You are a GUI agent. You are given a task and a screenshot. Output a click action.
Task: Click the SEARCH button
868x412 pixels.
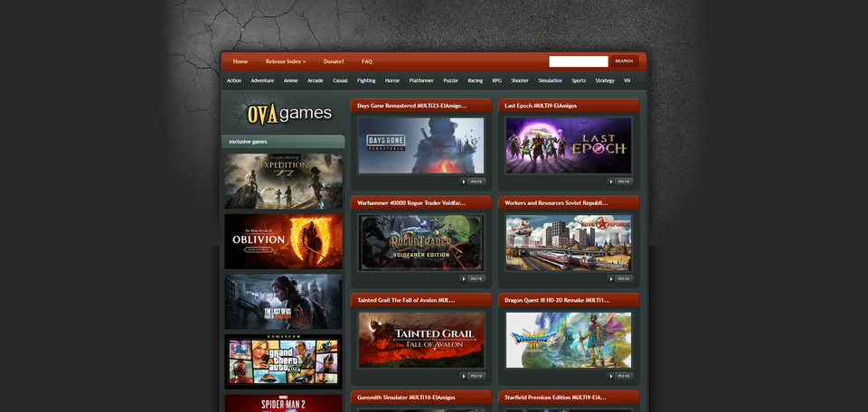[624, 61]
